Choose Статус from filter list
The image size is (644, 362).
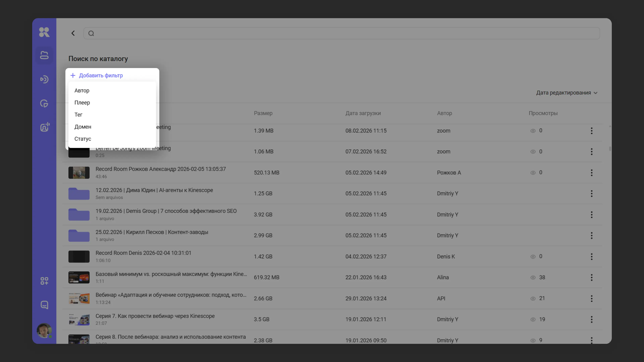[83, 139]
